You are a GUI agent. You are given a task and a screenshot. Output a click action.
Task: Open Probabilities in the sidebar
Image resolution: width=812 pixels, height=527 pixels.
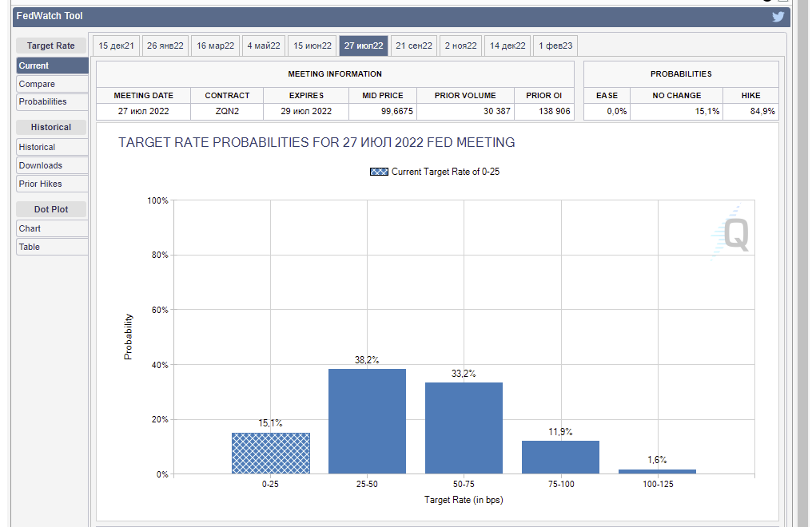52,101
